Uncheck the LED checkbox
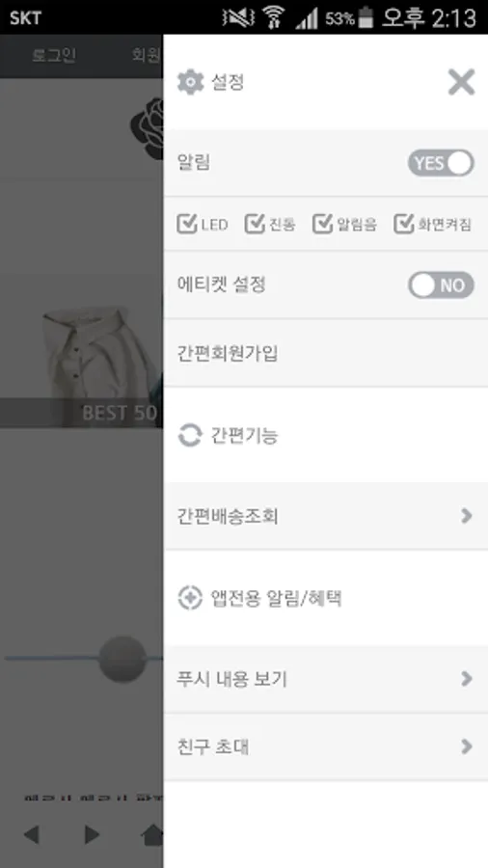 click(x=187, y=224)
